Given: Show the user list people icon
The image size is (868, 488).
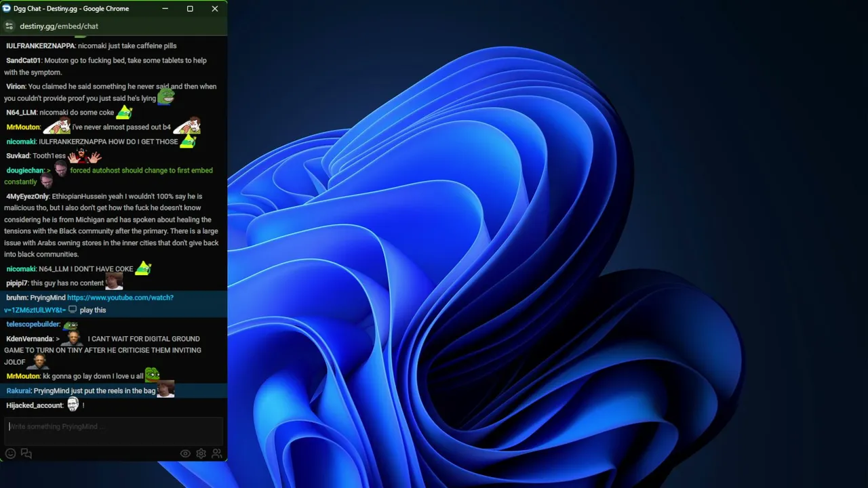Looking at the screenshot, I should click(x=217, y=453).
